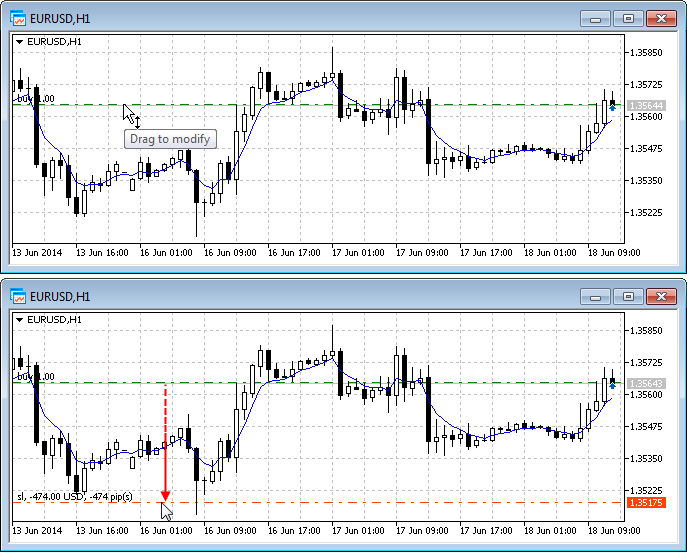The width and height of the screenshot is (687, 552).
Task: Click the black triangle beside EURUSD,H1 in top chart
Action: tap(20, 42)
